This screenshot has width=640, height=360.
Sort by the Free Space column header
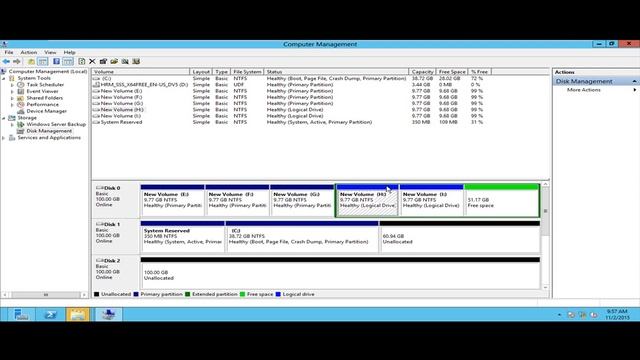[x=452, y=71]
